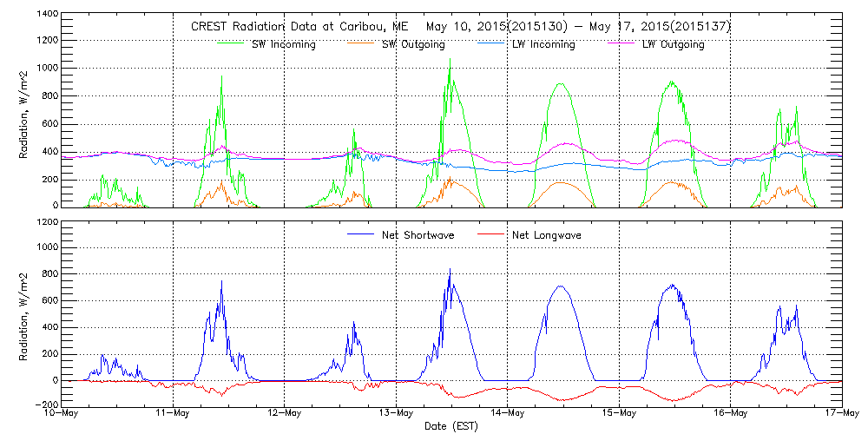
Task: Click the 11-May x-axis date label
Action: click(174, 413)
